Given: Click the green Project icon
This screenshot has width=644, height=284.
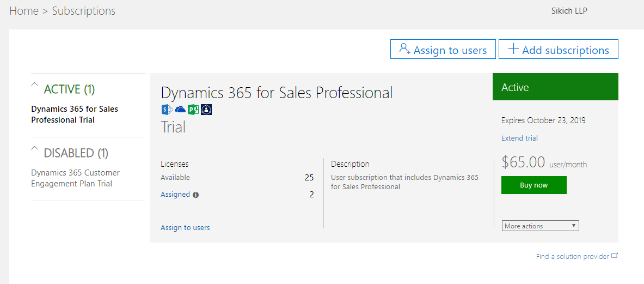Looking at the screenshot, I should [193, 110].
